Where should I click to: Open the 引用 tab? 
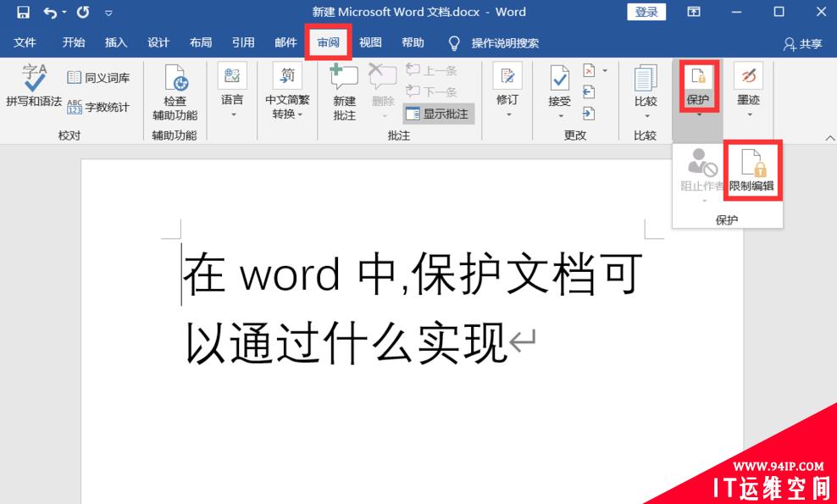tap(243, 42)
